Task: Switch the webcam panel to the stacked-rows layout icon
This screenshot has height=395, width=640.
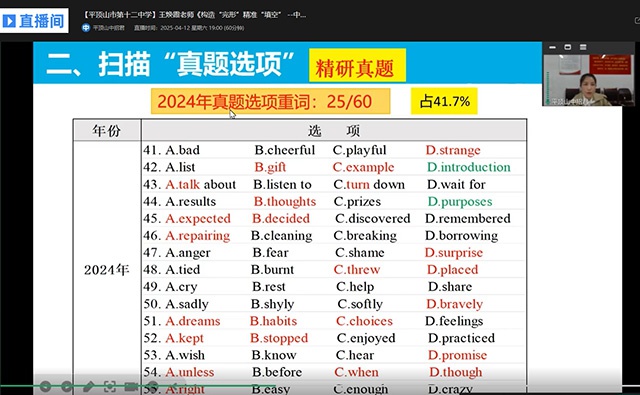Action: [583, 47]
